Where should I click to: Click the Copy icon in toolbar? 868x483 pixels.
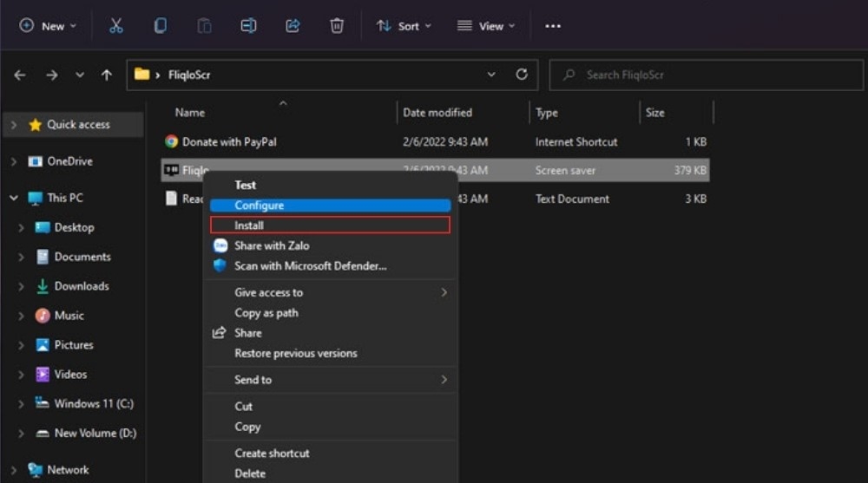161,26
